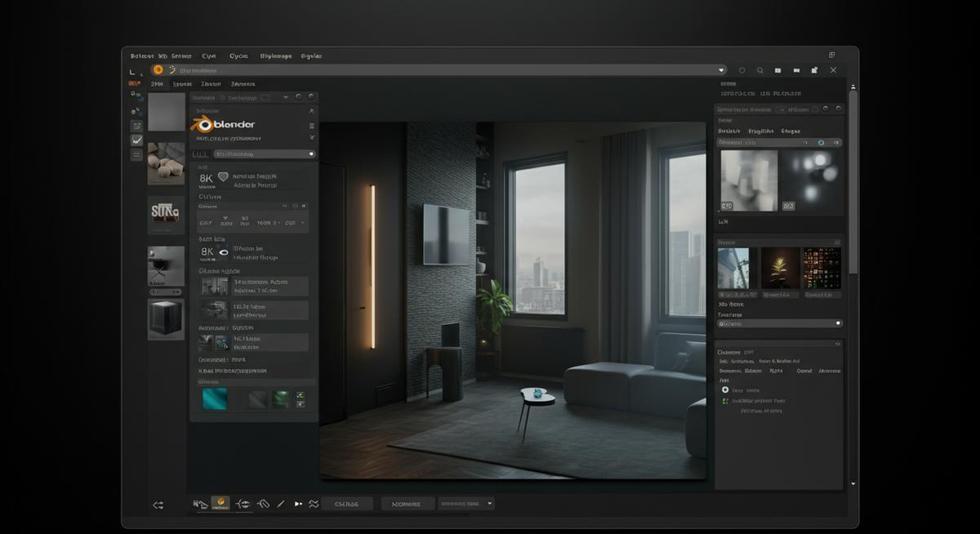Select the glowing plant thumbnail in right panel
The image size is (980, 534).
781,268
